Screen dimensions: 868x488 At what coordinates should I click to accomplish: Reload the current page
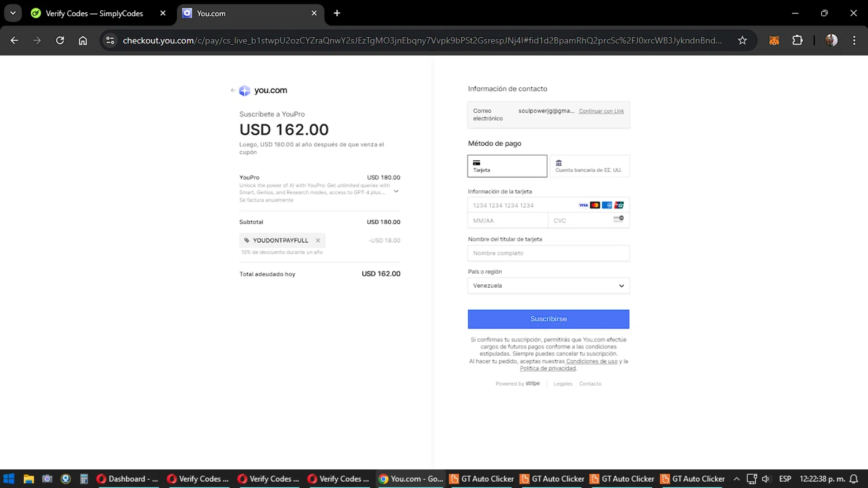pyautogui.click(x=60, y=41)
